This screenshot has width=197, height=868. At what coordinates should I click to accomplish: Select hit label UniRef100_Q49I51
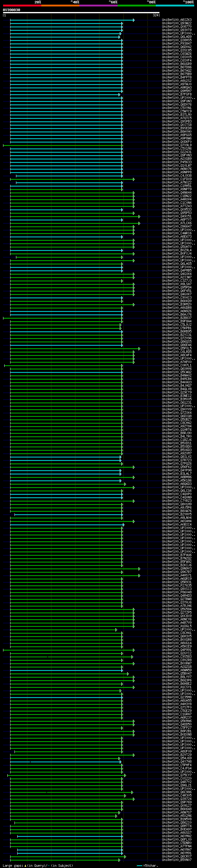tap(177, 216)
